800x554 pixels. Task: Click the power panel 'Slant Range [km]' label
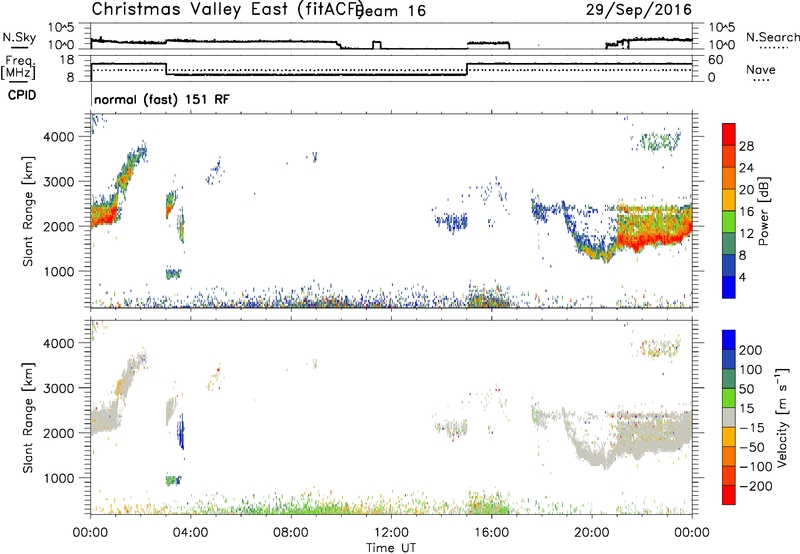click(x=28, y=211)
